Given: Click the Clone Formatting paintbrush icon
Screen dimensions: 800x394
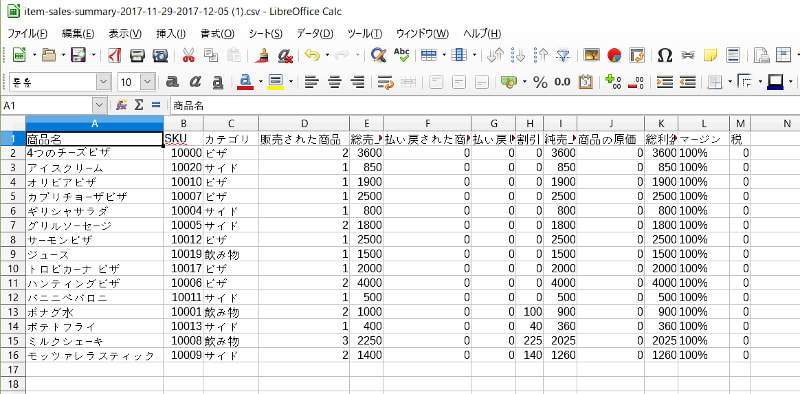Looking at the screenshot, I should (x=263, y=55).
